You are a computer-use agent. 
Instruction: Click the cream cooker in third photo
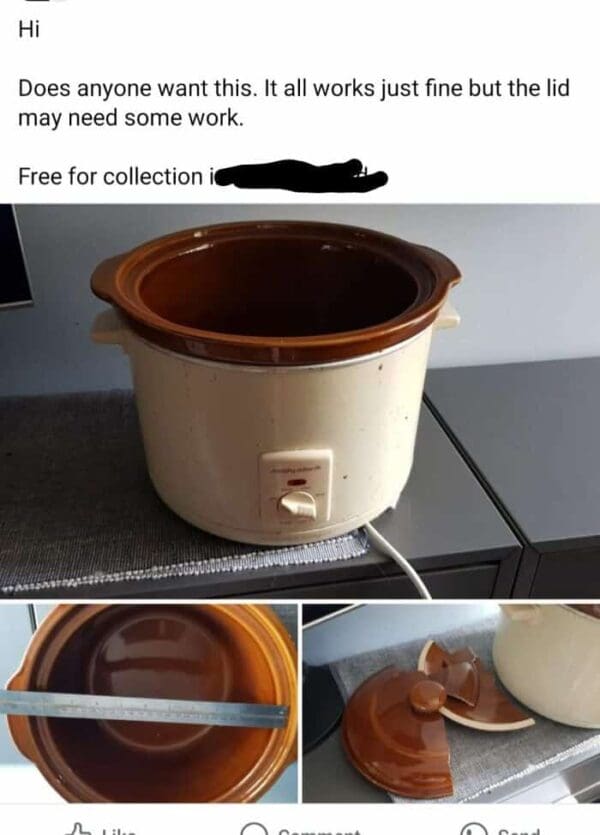[548, 666]
